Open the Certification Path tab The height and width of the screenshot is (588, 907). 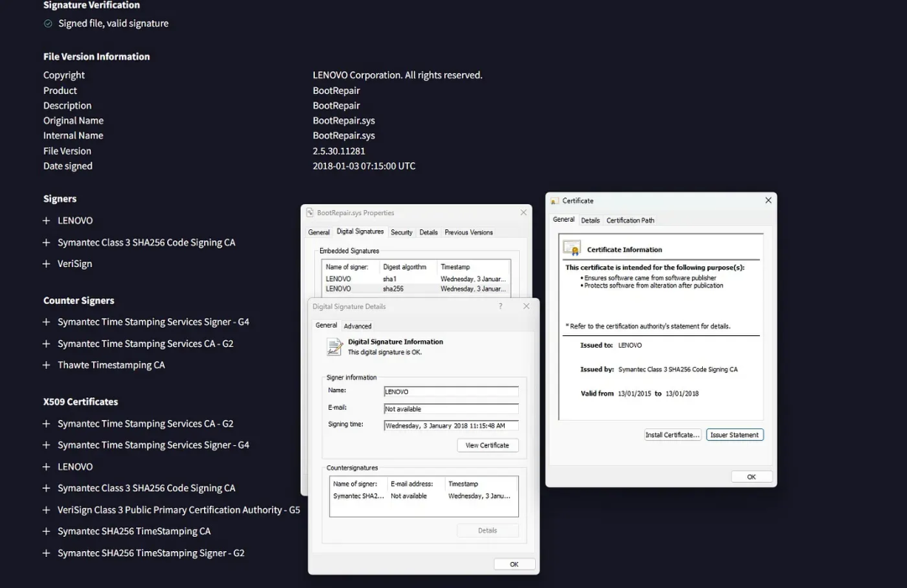click(630, 220)
